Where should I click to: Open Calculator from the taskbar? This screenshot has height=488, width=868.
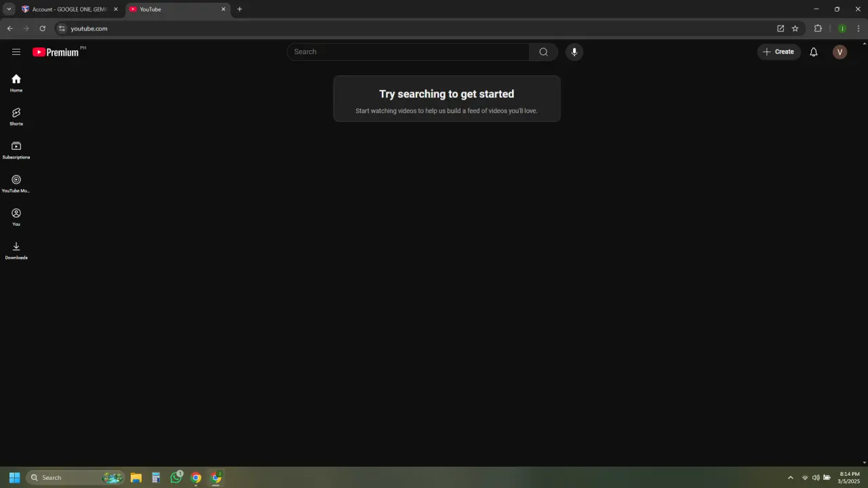[156, 478]
